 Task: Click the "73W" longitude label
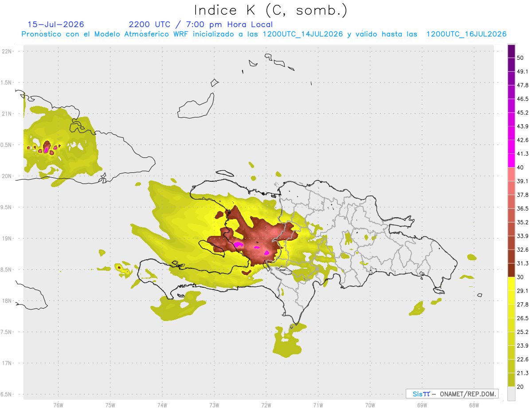[x=214, y=405]
